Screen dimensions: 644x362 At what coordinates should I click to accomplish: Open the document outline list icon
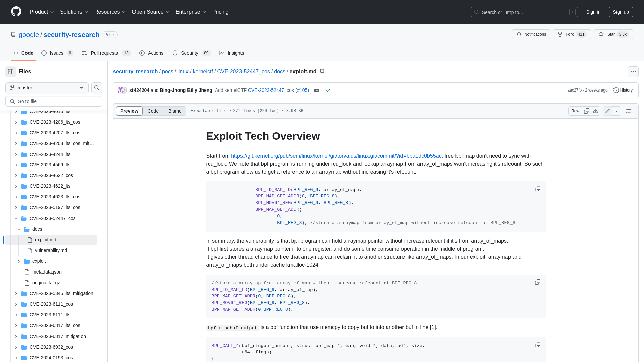click(628, 111)
